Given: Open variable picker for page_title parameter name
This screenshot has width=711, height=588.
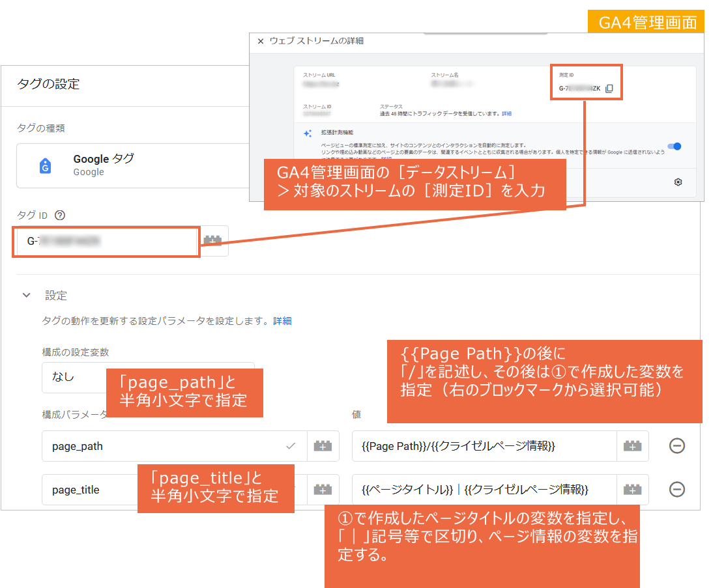Looking at the screenshot, I should point(323,490).
